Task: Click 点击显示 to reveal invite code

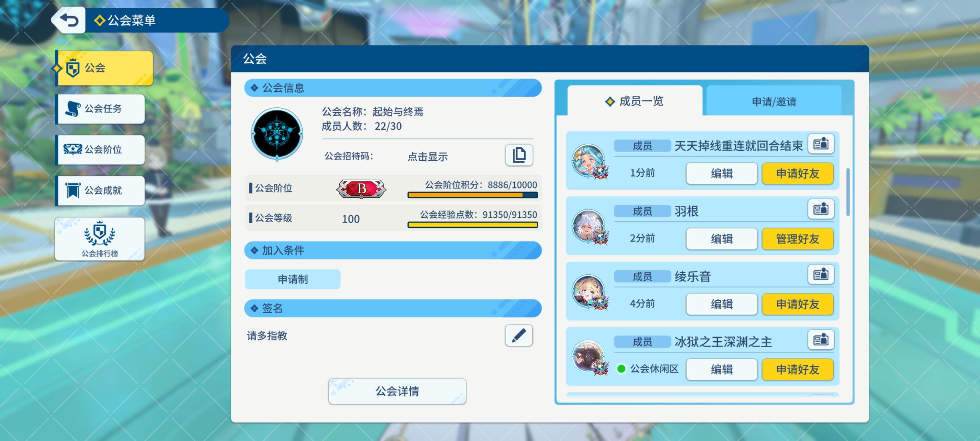Action: pos(427,157)
